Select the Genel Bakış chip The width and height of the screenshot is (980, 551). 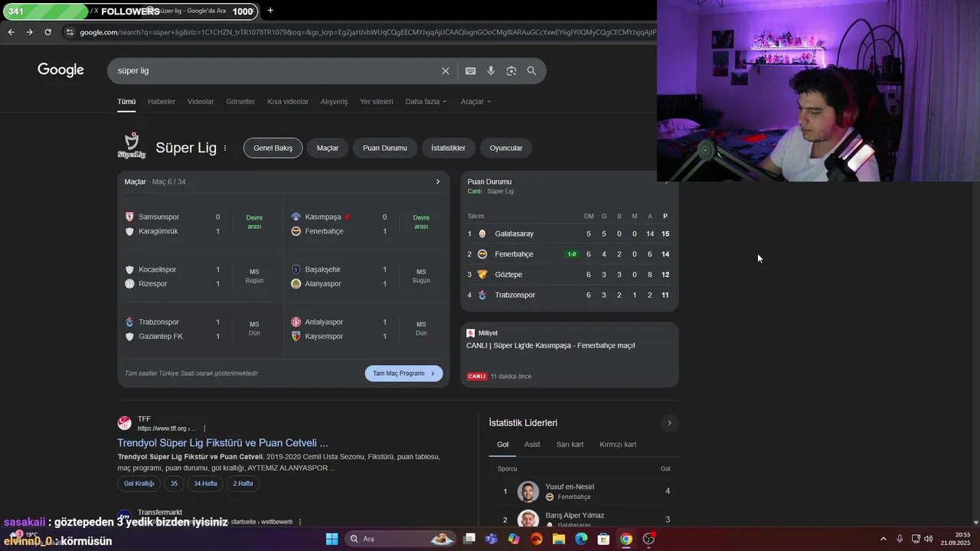pos(273,148)
